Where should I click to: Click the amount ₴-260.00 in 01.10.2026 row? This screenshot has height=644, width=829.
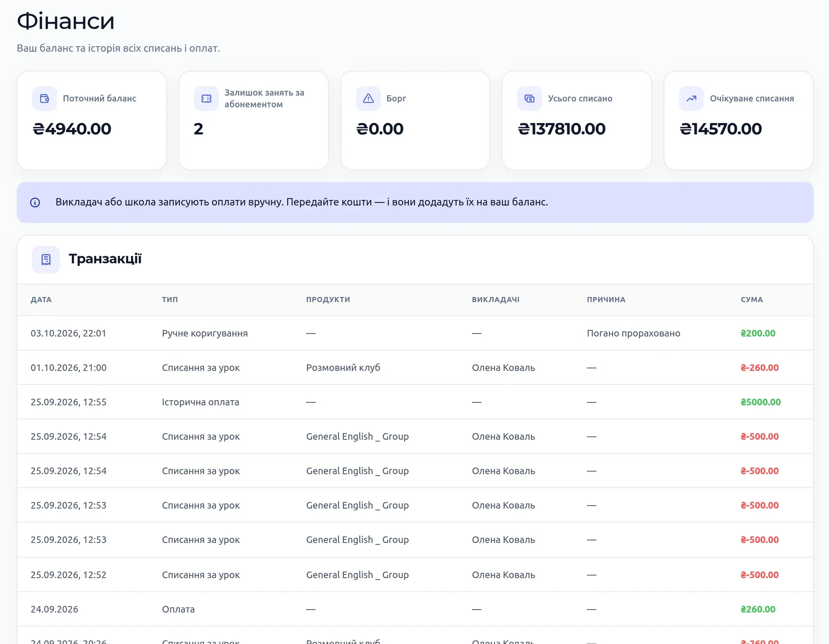click(x=760, y=368)
